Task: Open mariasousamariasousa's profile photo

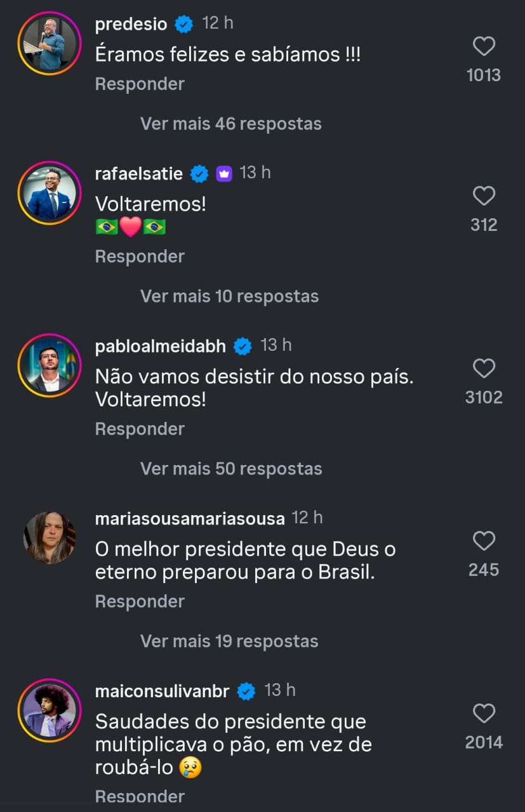Action: (x=50, y=538)
